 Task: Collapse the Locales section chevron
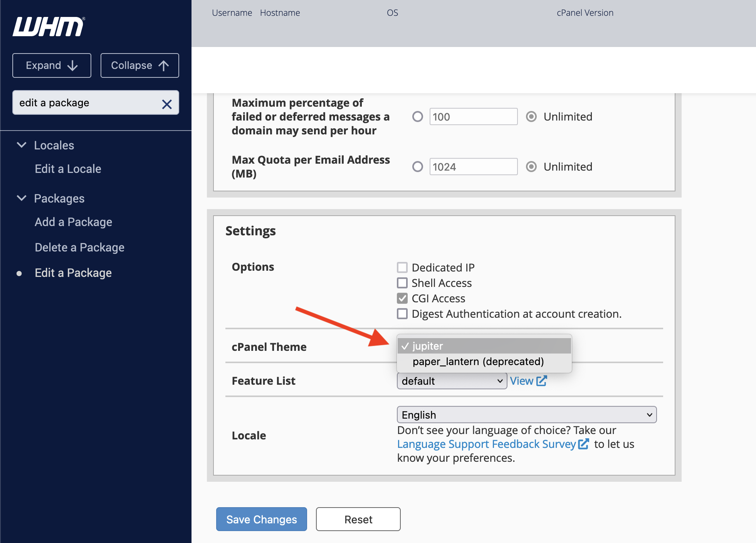point(22,145)
